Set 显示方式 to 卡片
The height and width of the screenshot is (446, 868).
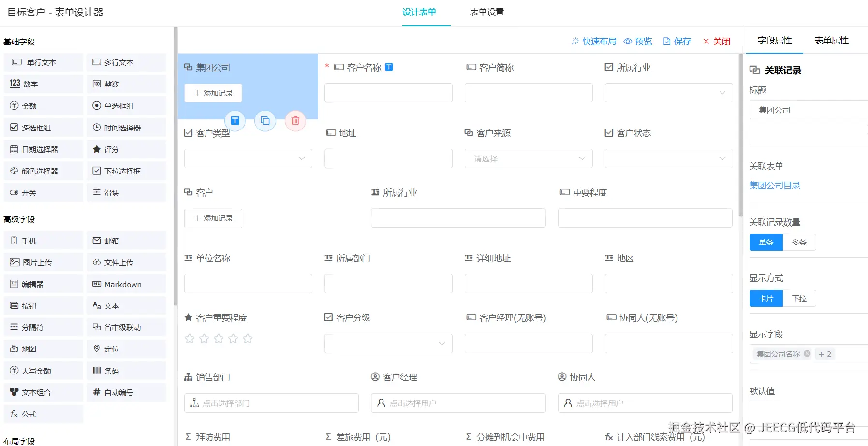(x=766, y=298)
